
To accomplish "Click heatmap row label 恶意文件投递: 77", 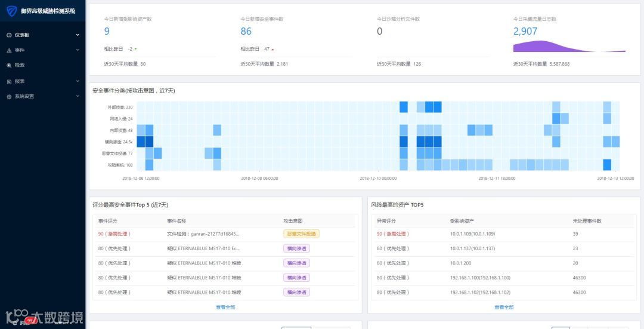I will click(x=117, y=153).
